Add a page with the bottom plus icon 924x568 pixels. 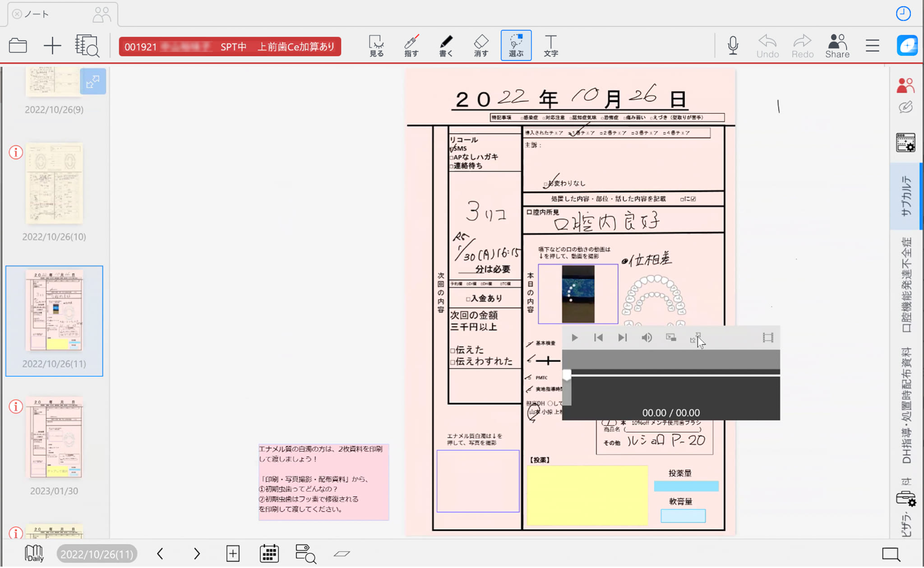point(233,554)
